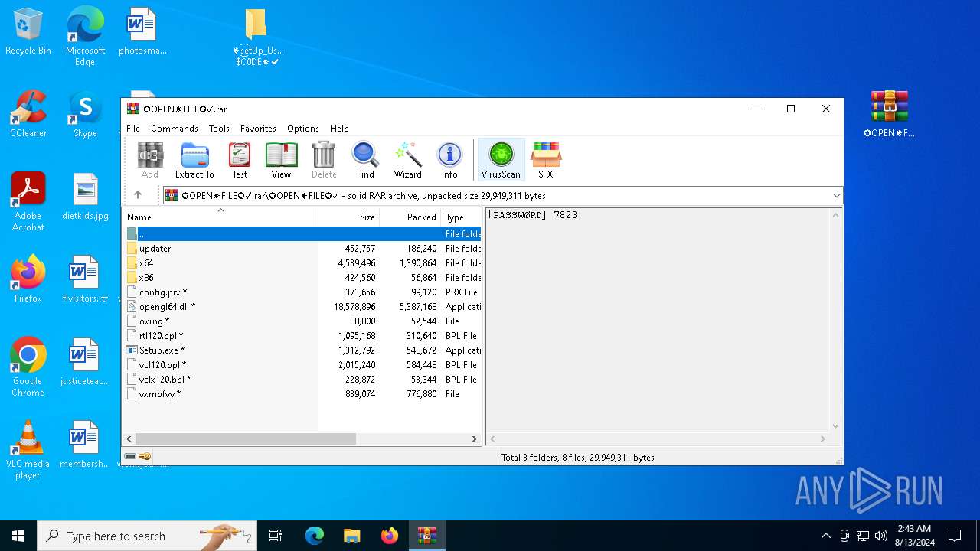
Task: Open the notification center
Action: click(x=955, y=536)
